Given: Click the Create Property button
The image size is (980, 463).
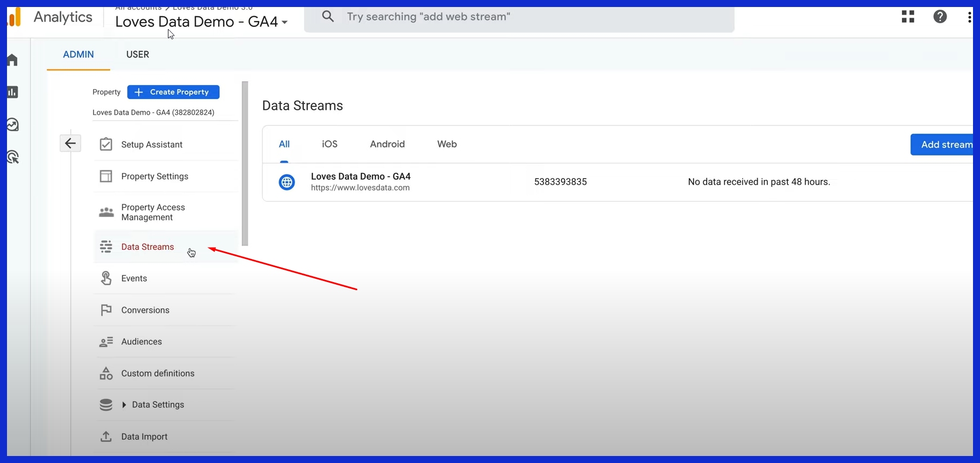Looking at the screenshot, I should [173, 92].
